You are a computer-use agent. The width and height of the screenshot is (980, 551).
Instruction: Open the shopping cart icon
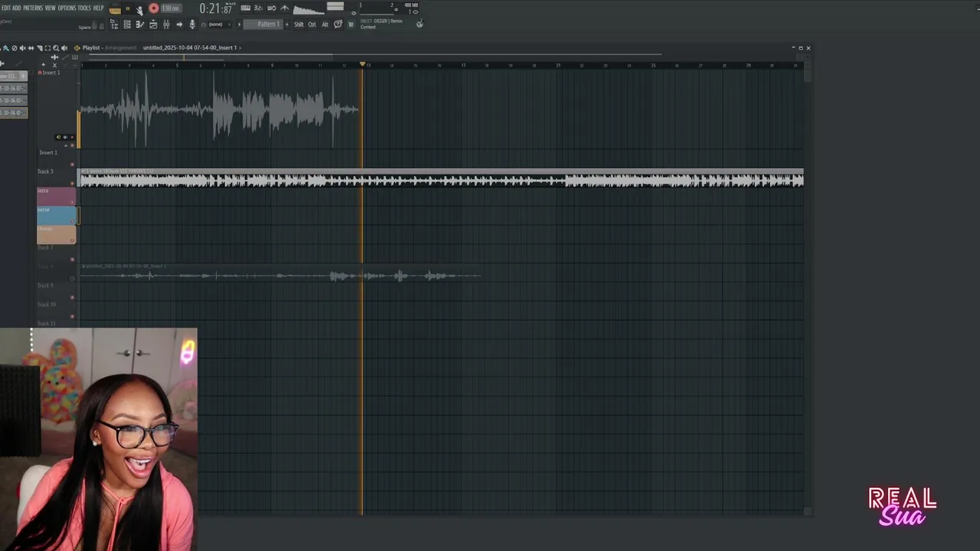point(351,24)
